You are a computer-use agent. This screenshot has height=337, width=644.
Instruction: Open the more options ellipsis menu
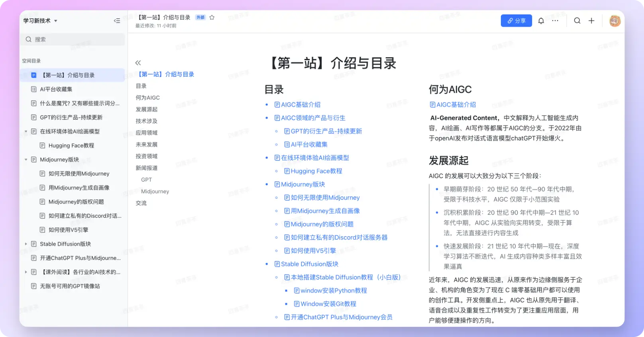tap(555, 21)
